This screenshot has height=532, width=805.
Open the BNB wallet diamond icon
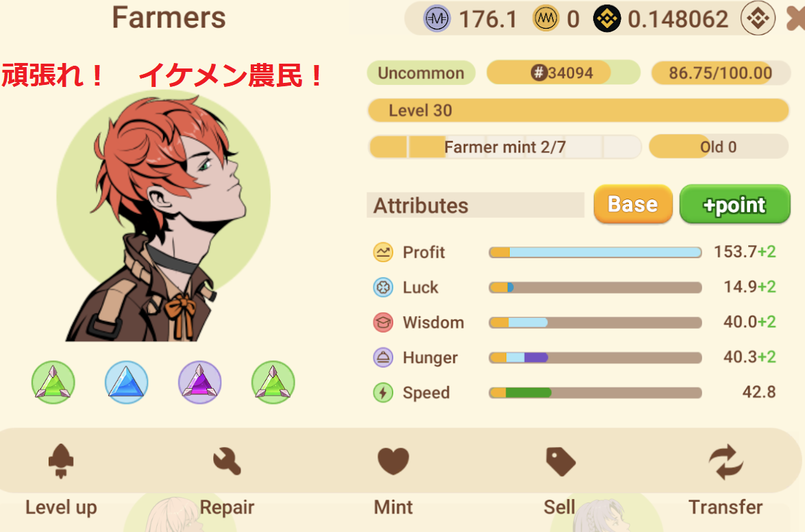pos(758,18)
